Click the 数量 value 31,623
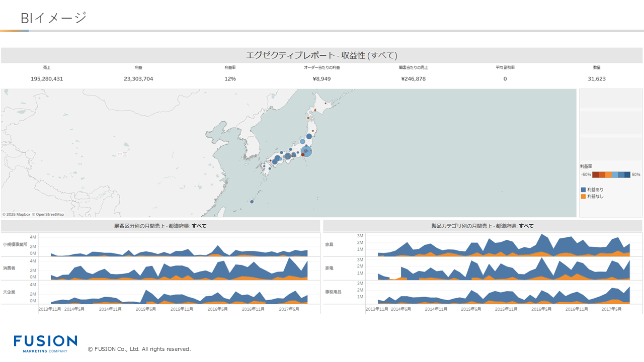The height and width of the screenshot is (362, 644). point(597,79)
